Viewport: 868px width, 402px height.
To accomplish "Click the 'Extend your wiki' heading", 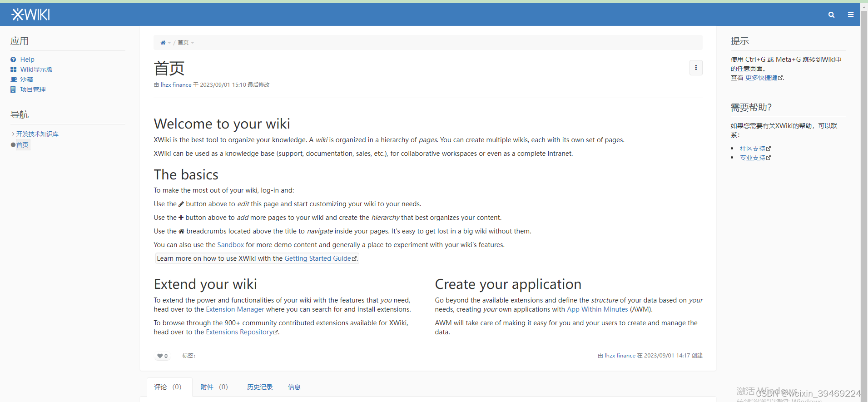I will 205,284.
